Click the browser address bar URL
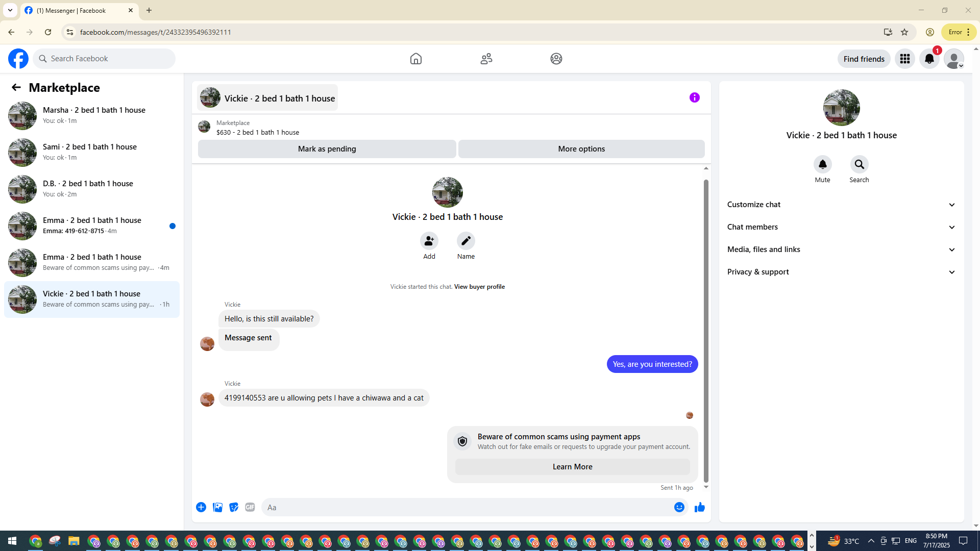This screenshot has height=551, width=980. click(x=156, y=32)
